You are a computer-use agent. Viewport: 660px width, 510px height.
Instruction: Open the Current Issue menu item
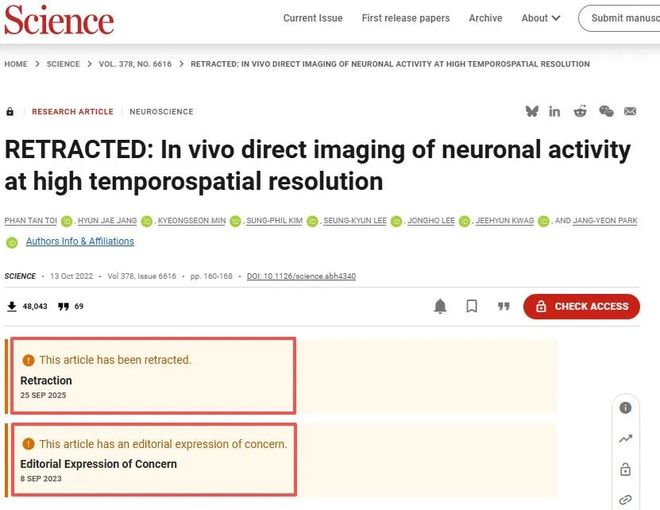pyautogui.click(x=313, y=18)
